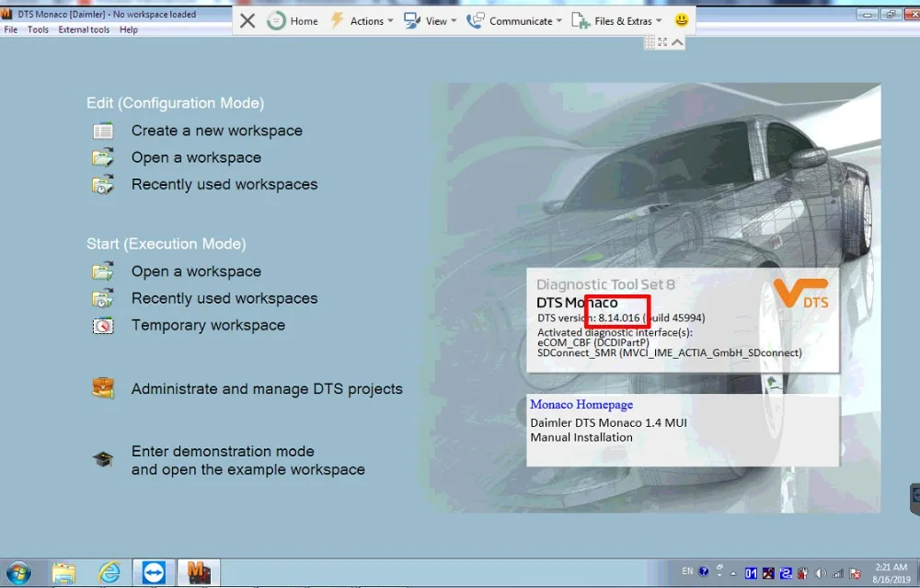Expand the View dropdown in the TeamViewer toolbar

[x=430, y=21]
